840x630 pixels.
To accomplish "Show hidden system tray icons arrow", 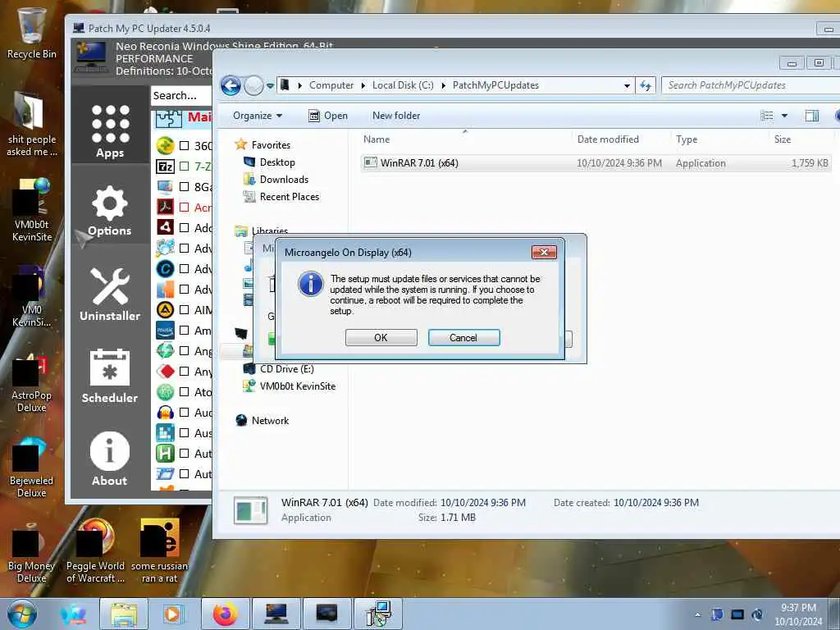I will pyautogui.click(x=697, y=614).
